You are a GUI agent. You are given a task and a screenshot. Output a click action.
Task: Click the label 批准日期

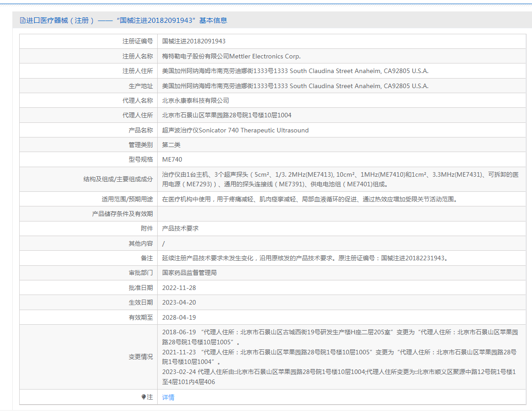[141, 288]
